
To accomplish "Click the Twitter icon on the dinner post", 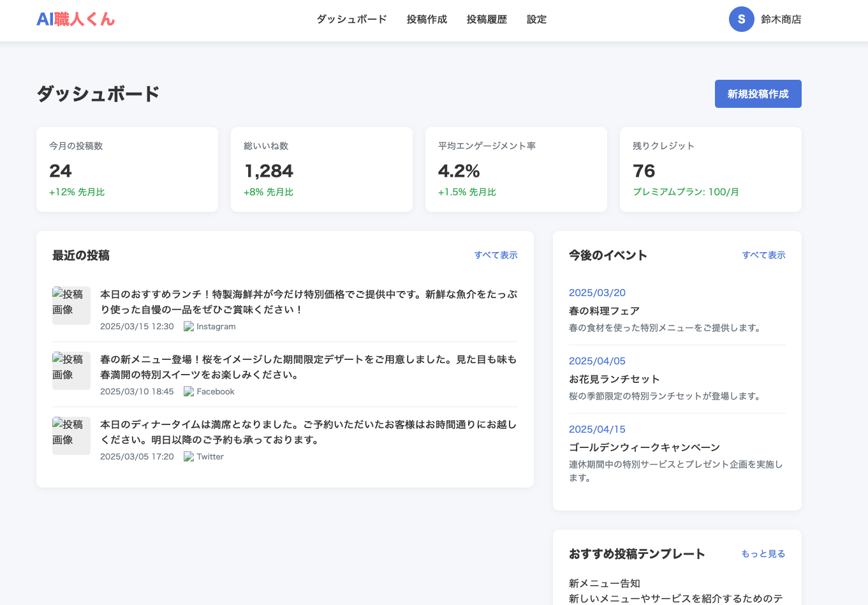I will click(189, 456).
